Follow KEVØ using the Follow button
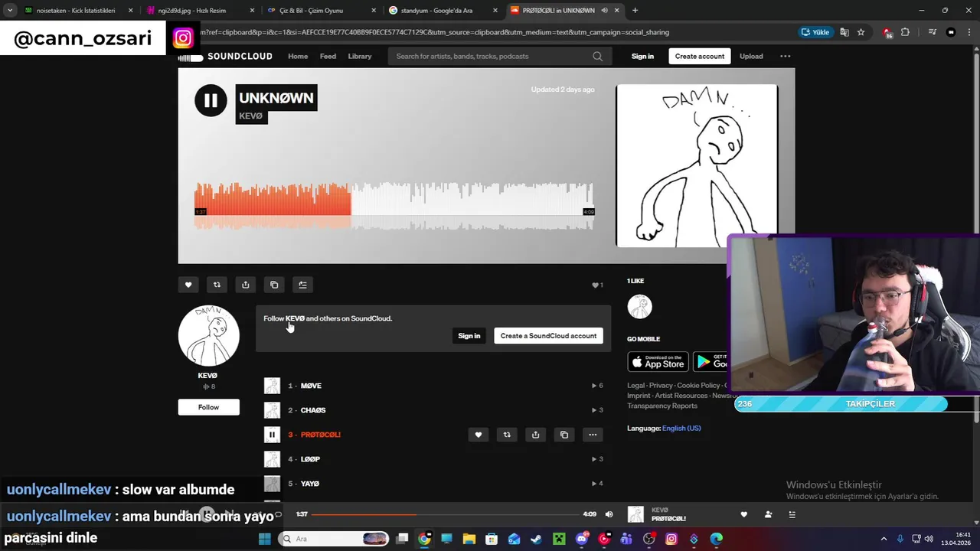This screenshot has width=980, height=551. tap(209, 407)
